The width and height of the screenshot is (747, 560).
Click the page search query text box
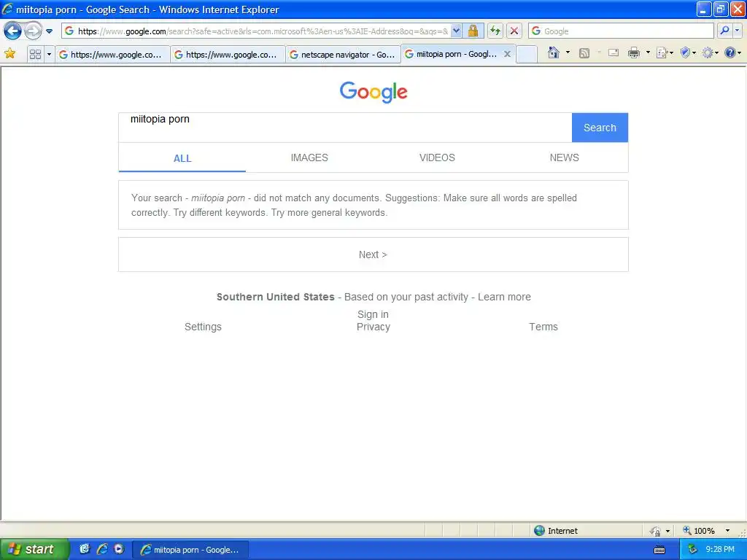click(x=345, y=128)
